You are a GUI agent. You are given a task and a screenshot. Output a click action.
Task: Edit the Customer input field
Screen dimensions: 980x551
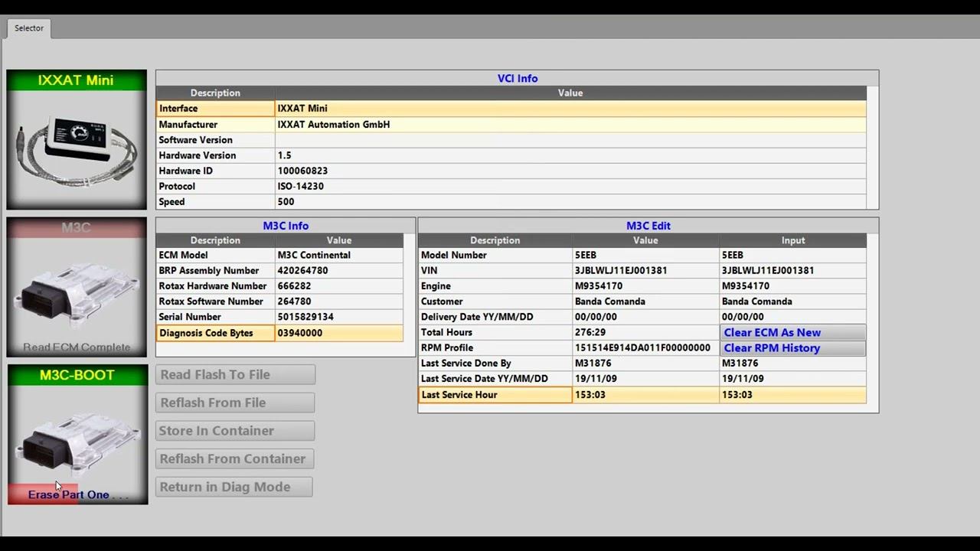click(792, 302)
